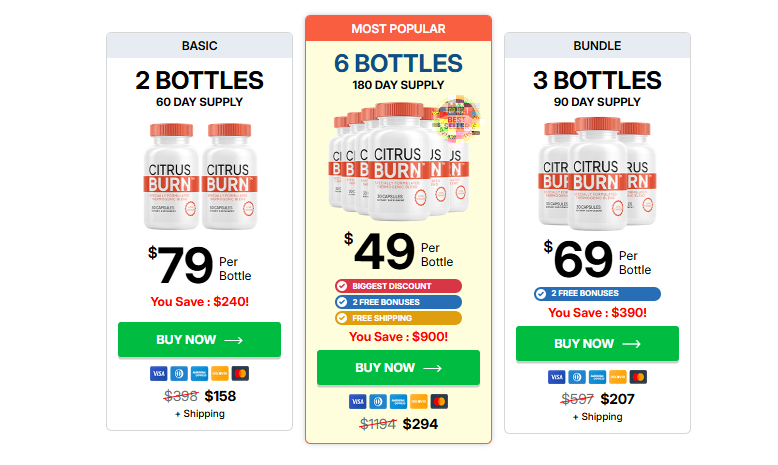Click the American Express icon in Bundle card
Viewport: 778px width, 465px height.
(597, 377)
